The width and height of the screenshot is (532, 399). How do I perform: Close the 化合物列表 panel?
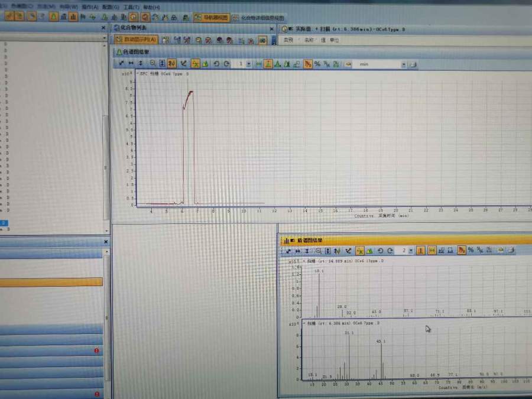click(x=272, y=28)
